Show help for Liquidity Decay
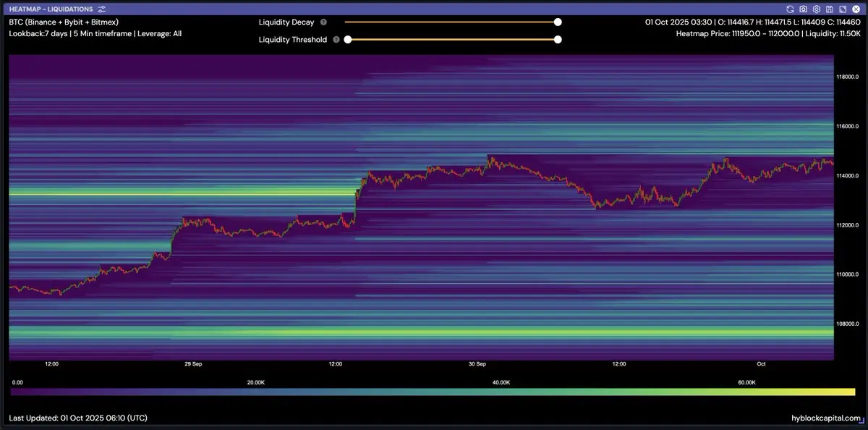Image resolution: width=868 pixels, height=430 pixels. 323,22
